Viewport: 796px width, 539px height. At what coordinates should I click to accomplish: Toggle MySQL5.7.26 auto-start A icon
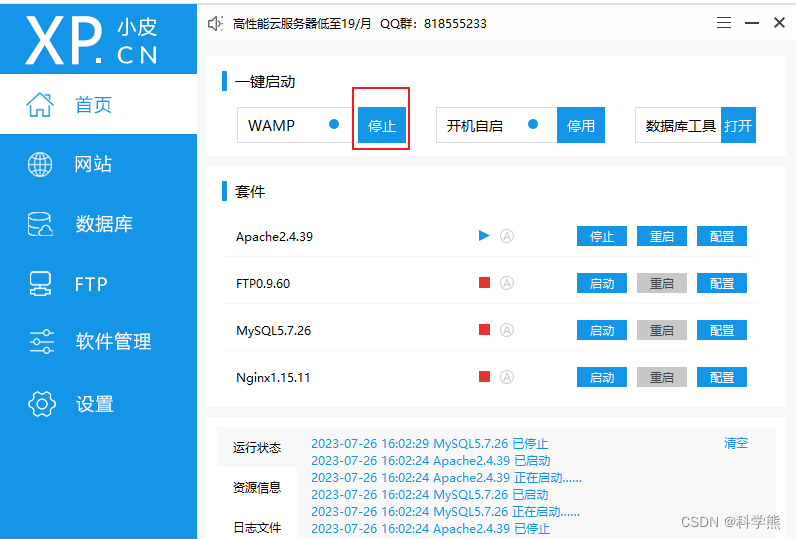pyautogui.click(x=507, y=330)
